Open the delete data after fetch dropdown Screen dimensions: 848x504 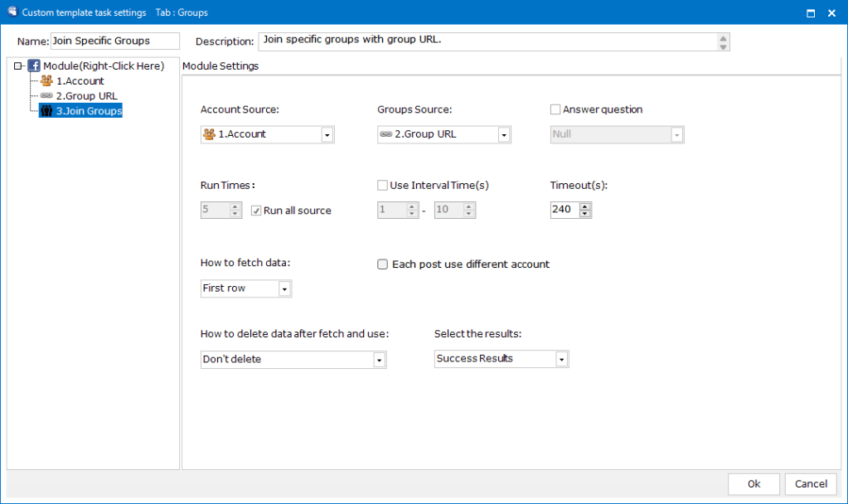click(379, 360)
